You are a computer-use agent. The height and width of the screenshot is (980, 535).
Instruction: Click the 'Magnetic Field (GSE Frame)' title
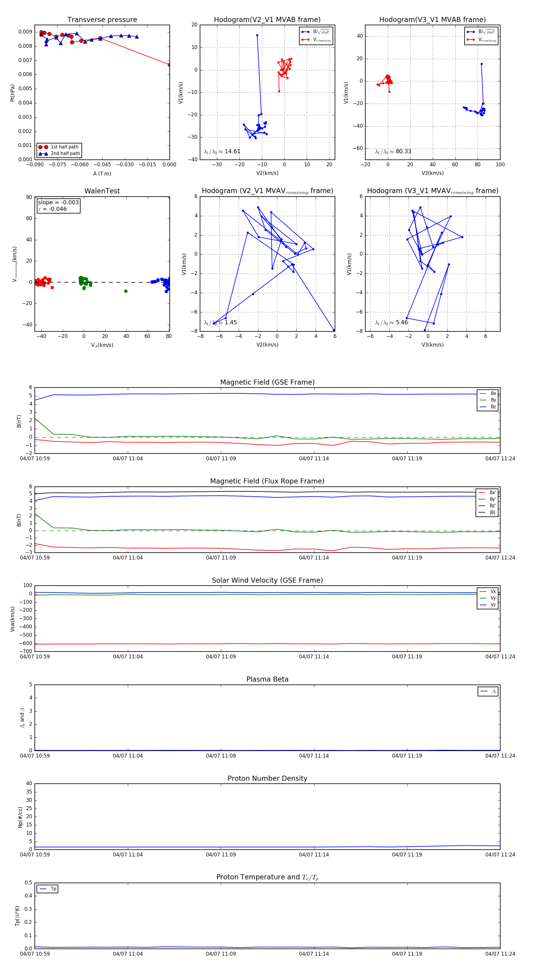[267, 382]
